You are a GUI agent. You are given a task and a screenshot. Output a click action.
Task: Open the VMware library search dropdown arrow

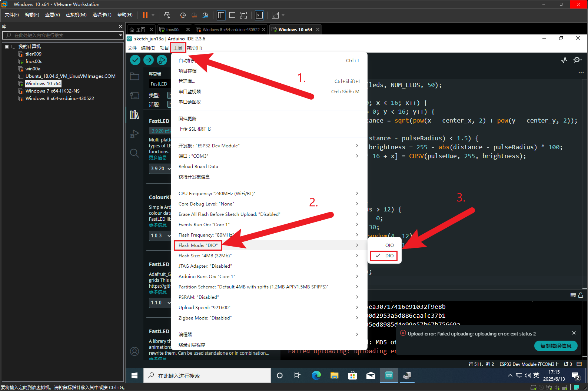(x=120, y=35)
